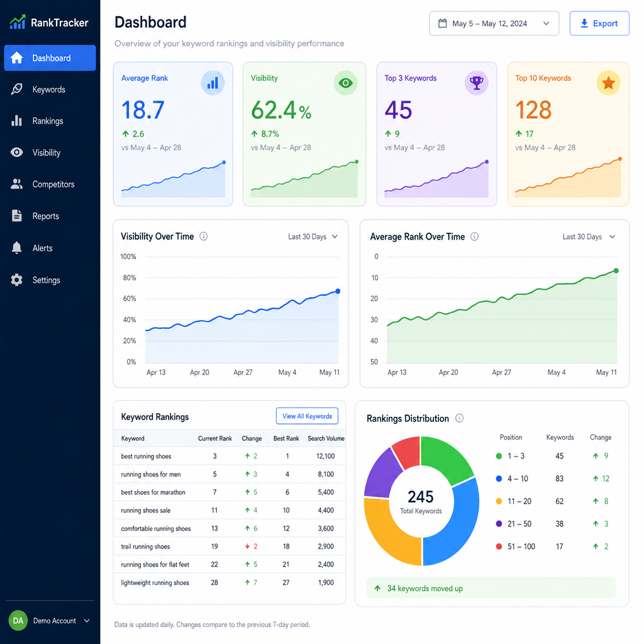The width and height of the screenshot is (644, 644).
Task: Navigate to Rankings page
Action: [50, 121]
